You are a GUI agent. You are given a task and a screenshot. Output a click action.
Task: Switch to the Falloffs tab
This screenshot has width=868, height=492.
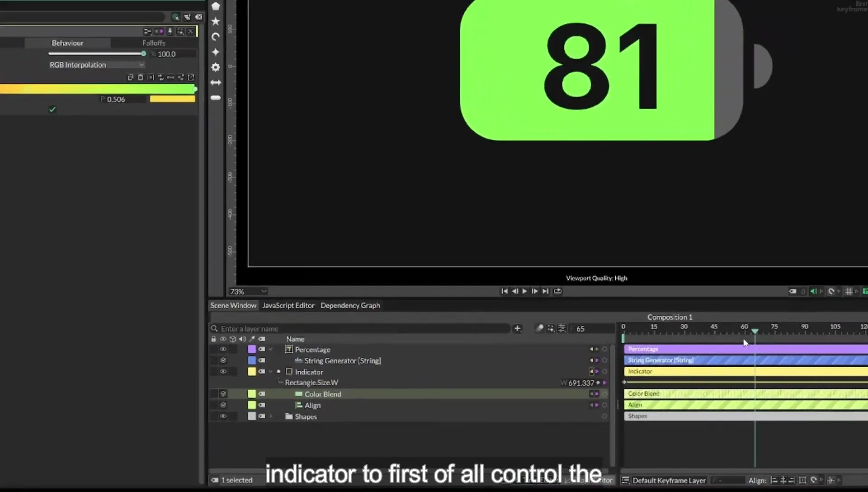click(x=154, y=43)
